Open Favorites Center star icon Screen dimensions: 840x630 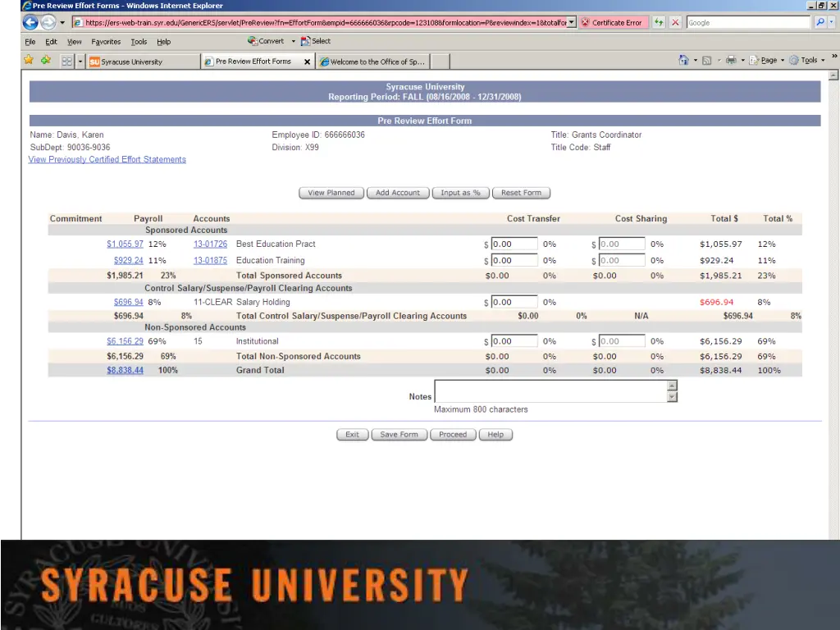point(29,60)
